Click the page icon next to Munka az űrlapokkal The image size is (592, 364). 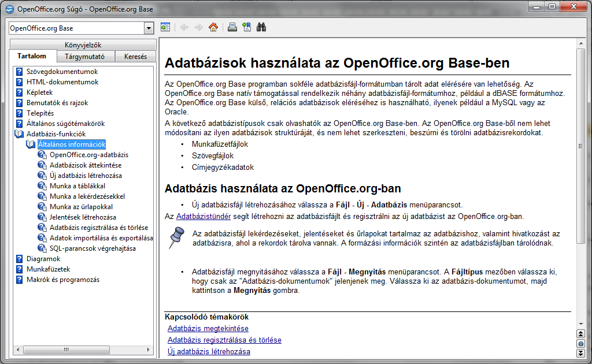(x=42, y=207)
